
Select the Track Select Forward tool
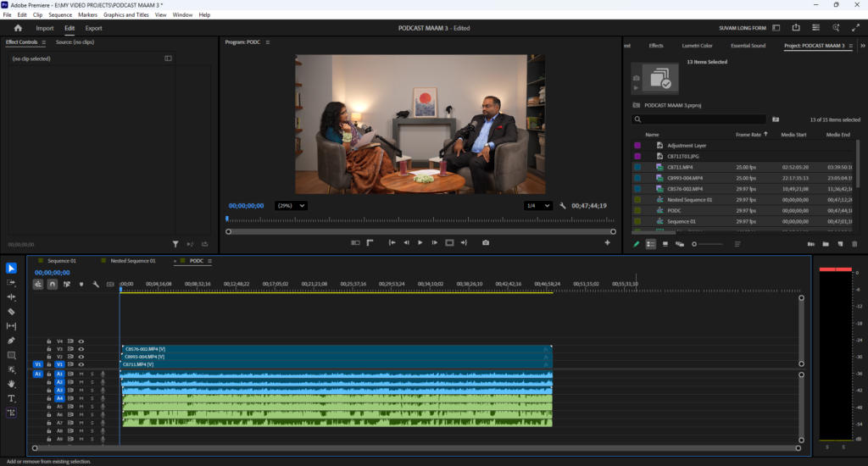pyautogui.click(x=11, y=283)
